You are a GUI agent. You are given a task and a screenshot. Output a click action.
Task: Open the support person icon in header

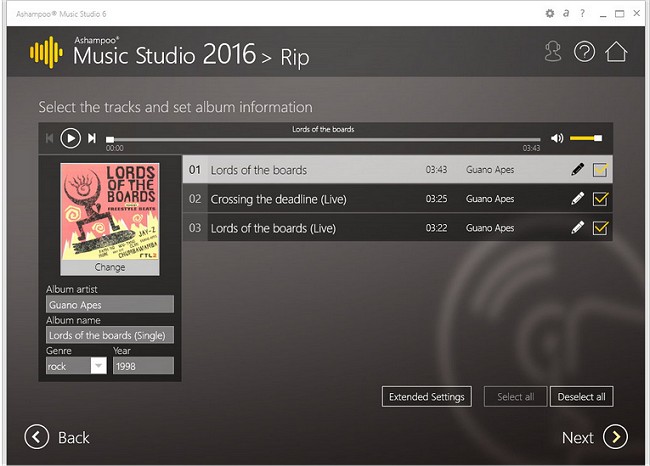[x=553, y=52]
